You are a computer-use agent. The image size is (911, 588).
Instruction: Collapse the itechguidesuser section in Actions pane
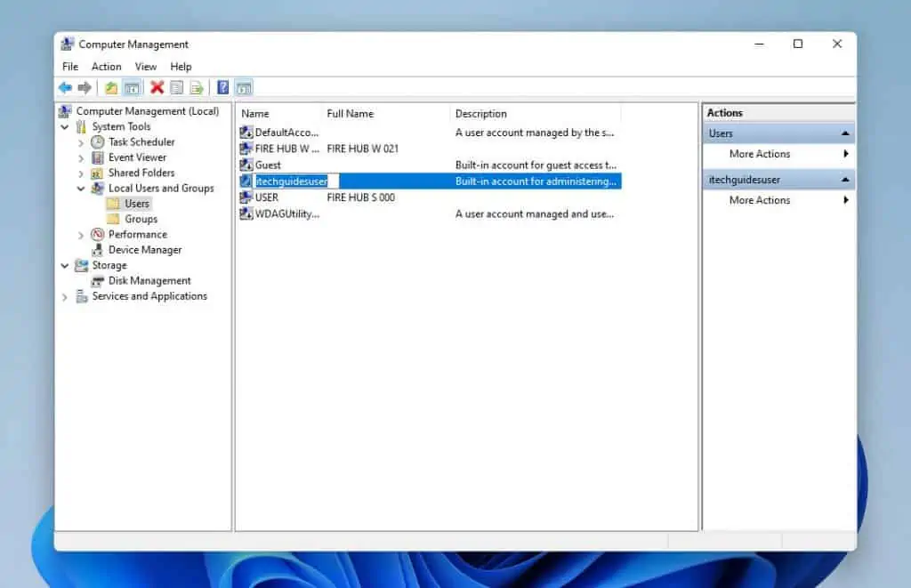(x=844, y=179)
